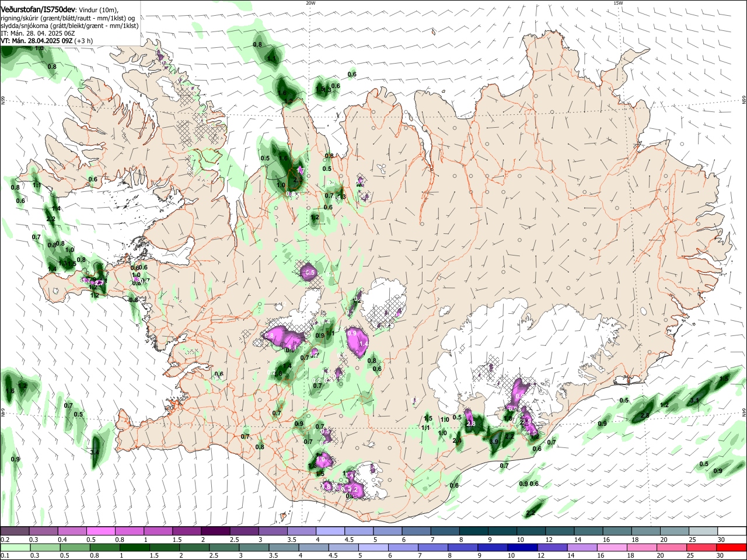Pick the 0.5–0.8 medium green rain legend swatch
The image size is (747, 560).
75,547
